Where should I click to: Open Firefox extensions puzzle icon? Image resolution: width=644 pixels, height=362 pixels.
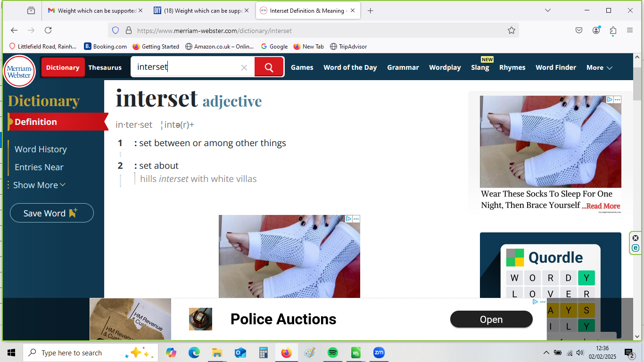point(613,30)
